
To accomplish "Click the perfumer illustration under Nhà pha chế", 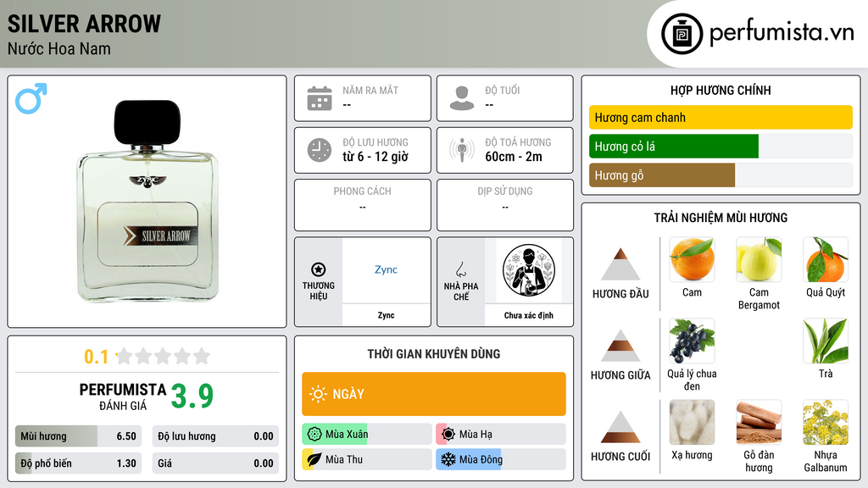I will 529,270.
